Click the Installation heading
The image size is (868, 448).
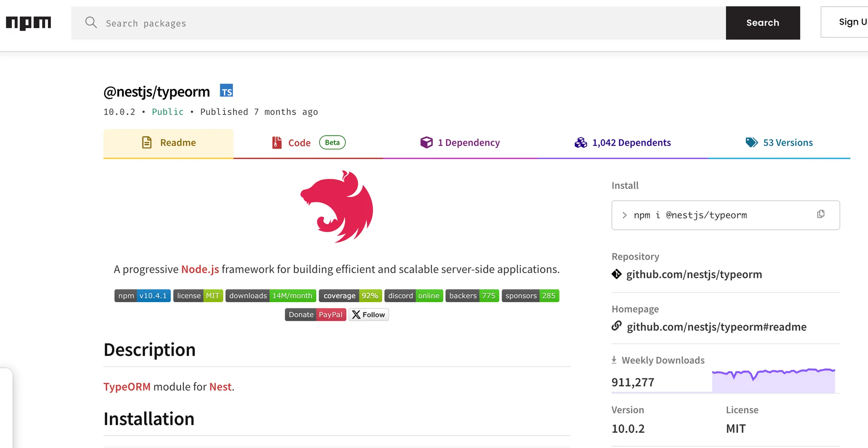coord(149,419)
